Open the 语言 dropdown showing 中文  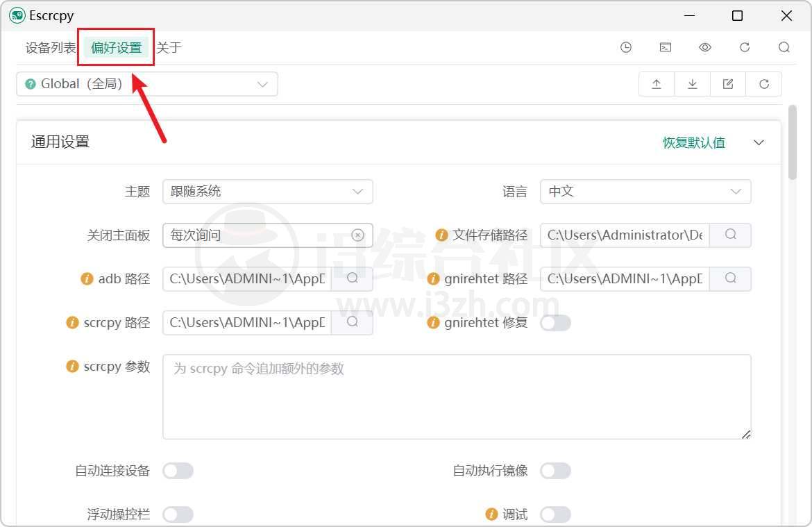[645, 191]
